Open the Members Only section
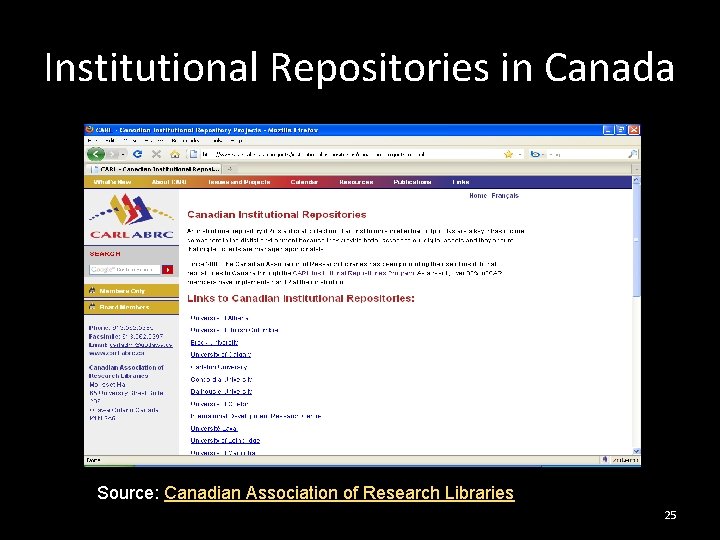This screenshot has width=720, height=540. point(131,291)
